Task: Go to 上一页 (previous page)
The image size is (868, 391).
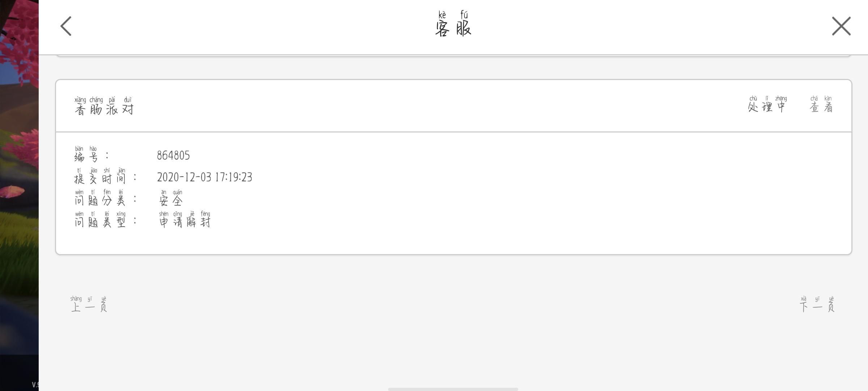Action: tap(89, 304)
